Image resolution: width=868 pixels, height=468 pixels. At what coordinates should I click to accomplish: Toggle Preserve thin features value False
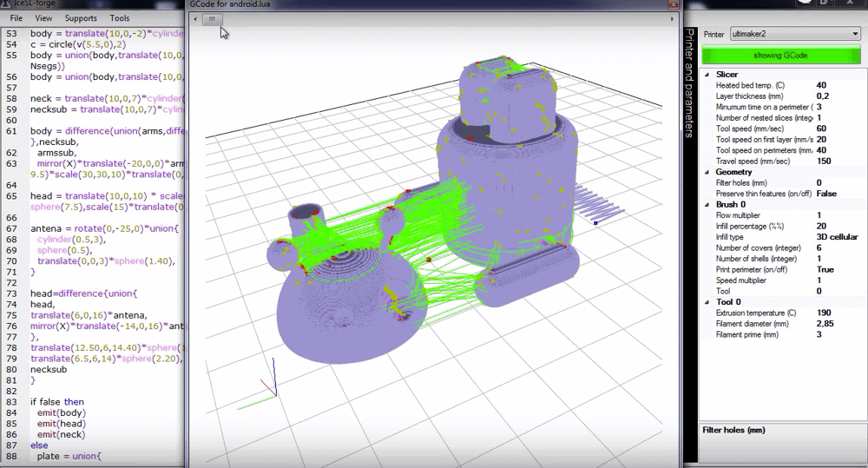point(826,194)
